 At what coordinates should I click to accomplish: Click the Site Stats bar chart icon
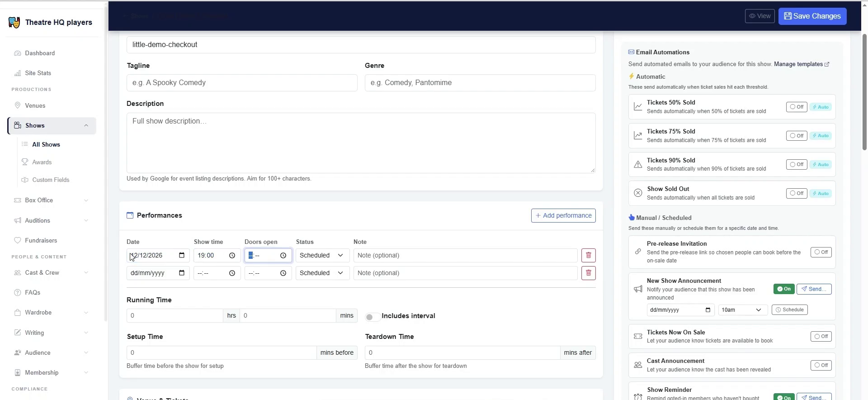point(18,73)
